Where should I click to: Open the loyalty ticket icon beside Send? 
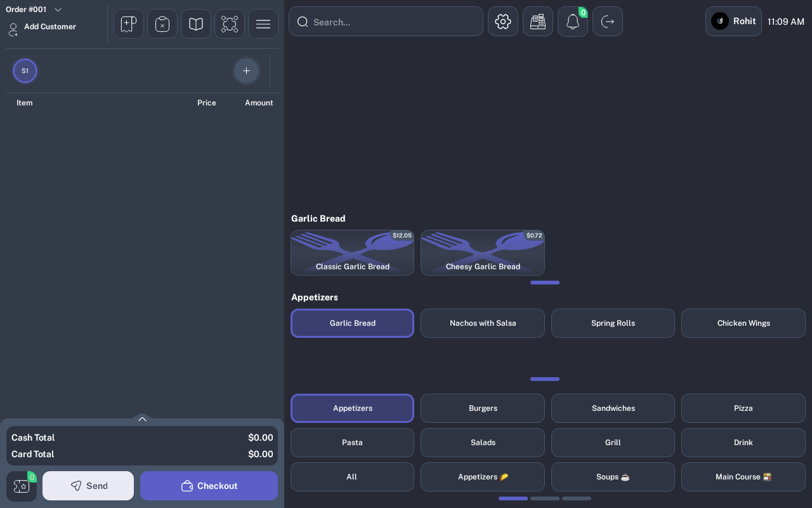22,486
